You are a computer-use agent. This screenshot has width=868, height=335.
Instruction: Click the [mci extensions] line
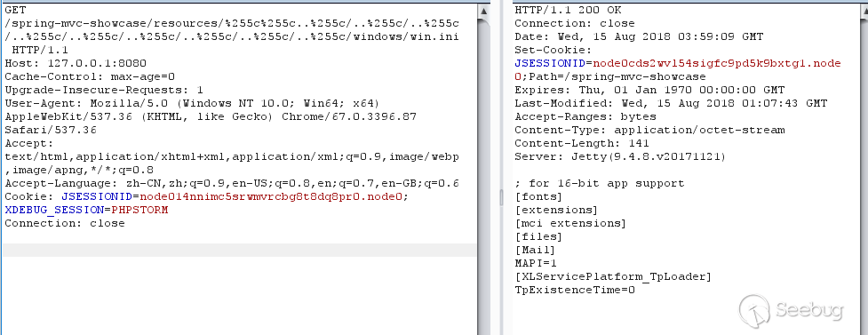[x=571, y=223]
